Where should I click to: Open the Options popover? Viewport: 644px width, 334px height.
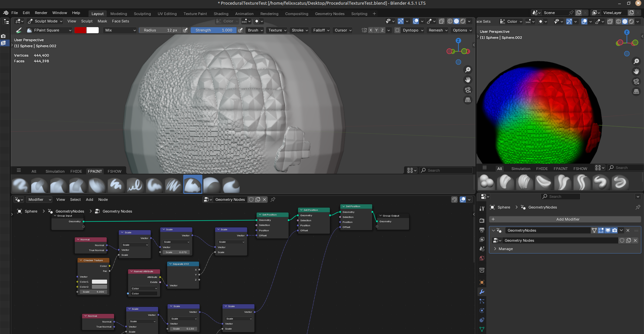(462, 30)
